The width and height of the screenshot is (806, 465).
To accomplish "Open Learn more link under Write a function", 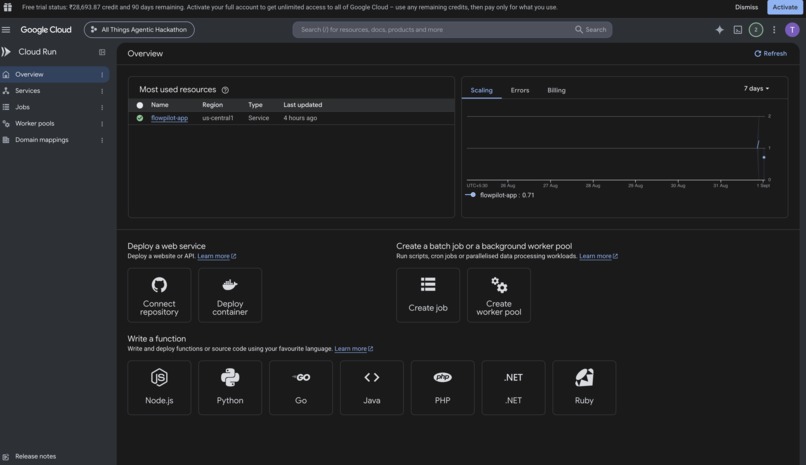I will point(354,348).
